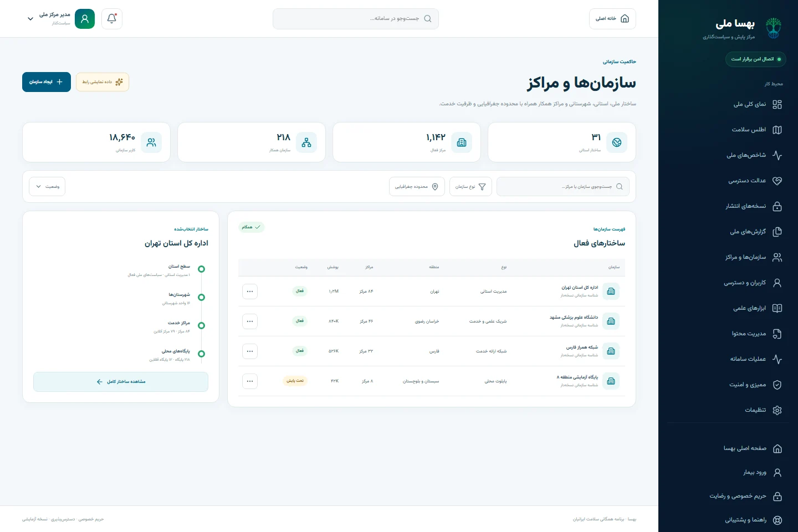Expand the مدیر مرکز ملی profile chevron
The width and height of the screenshot is (798, 532).
30,19
